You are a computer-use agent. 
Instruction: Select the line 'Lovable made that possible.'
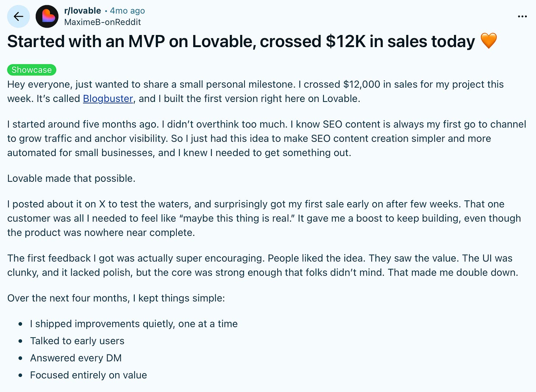(x=71, y=179)
